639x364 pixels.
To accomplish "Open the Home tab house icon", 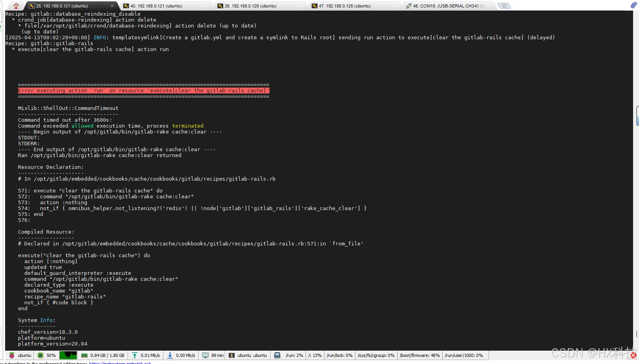I will pyautogui.click(x=16, y=6).
